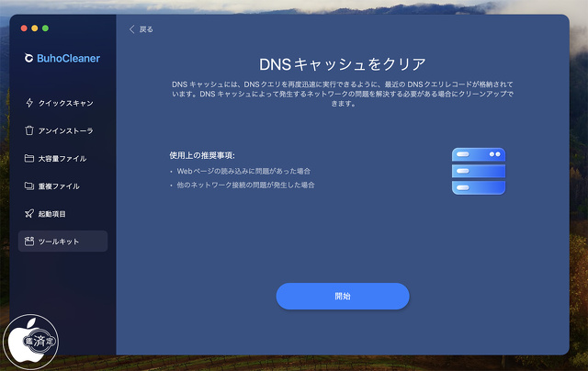Click the BuhoCleaner brand name
This screenshot has width=588, height=371.
(x=68, y=59)
